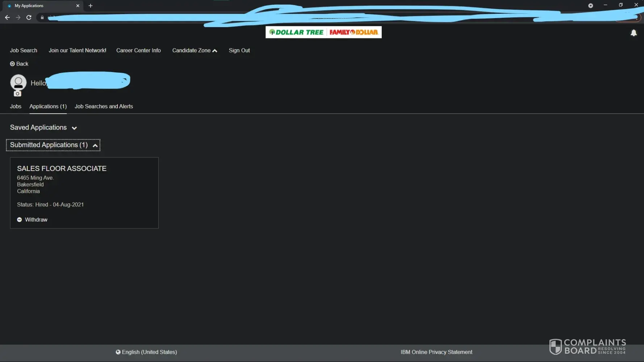Click Sign Out in navigation
Image resolution: width=644 pixels, height=362 pixels.
point(239,50)
